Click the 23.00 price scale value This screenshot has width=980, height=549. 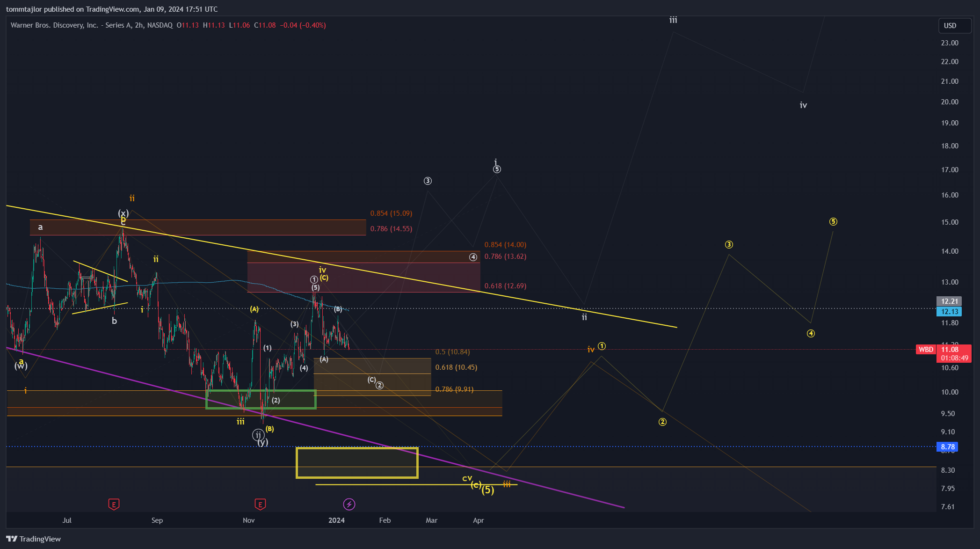pyautogui.click(x=950, y=43)
